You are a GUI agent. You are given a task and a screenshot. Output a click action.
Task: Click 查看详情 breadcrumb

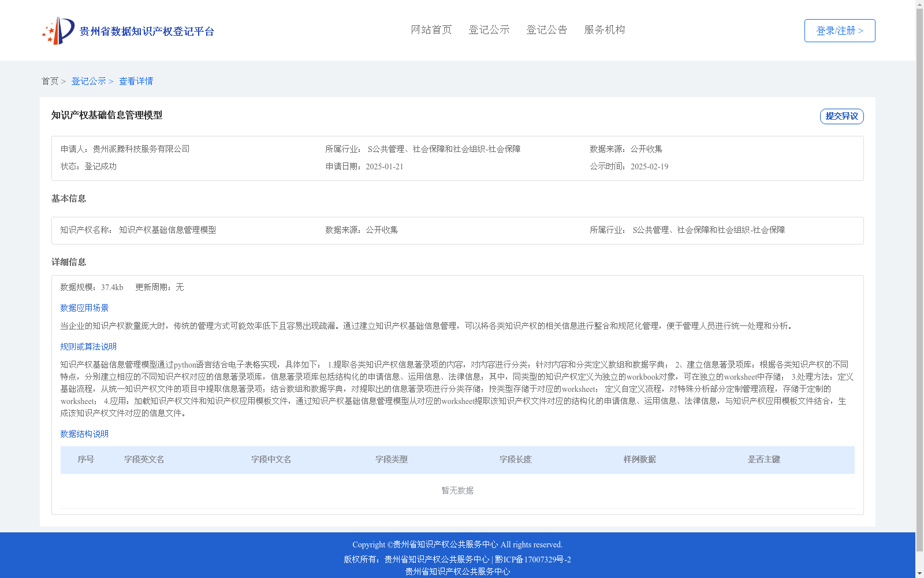(x=136, y=81)
